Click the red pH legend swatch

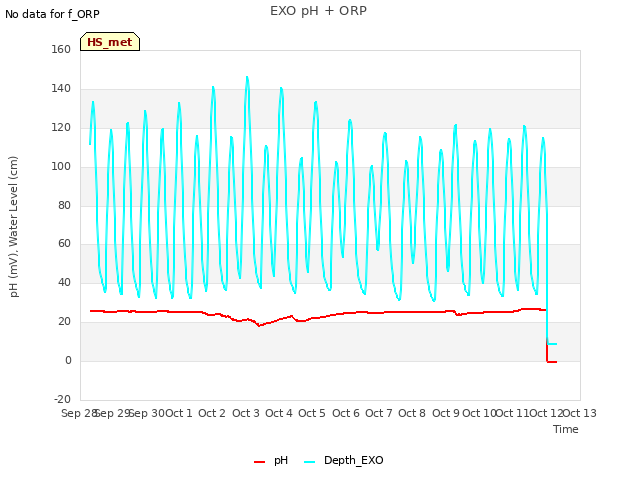(259, 462)
